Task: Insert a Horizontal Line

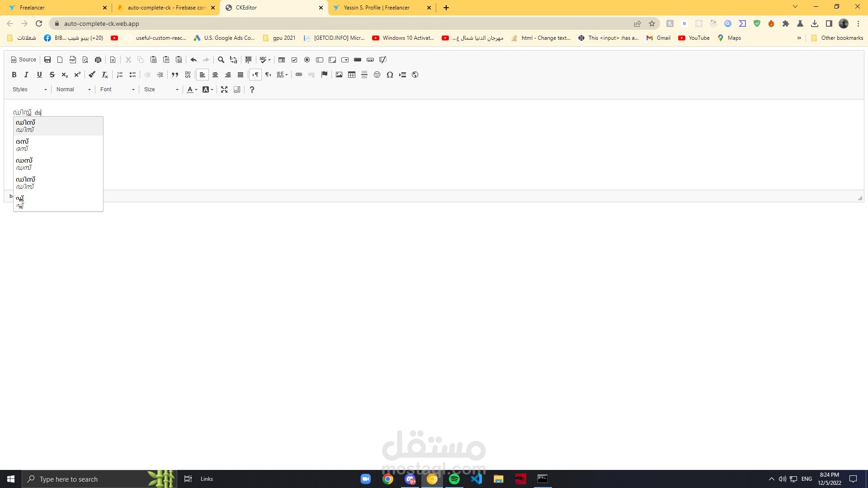Action: (x=364, y=75)
